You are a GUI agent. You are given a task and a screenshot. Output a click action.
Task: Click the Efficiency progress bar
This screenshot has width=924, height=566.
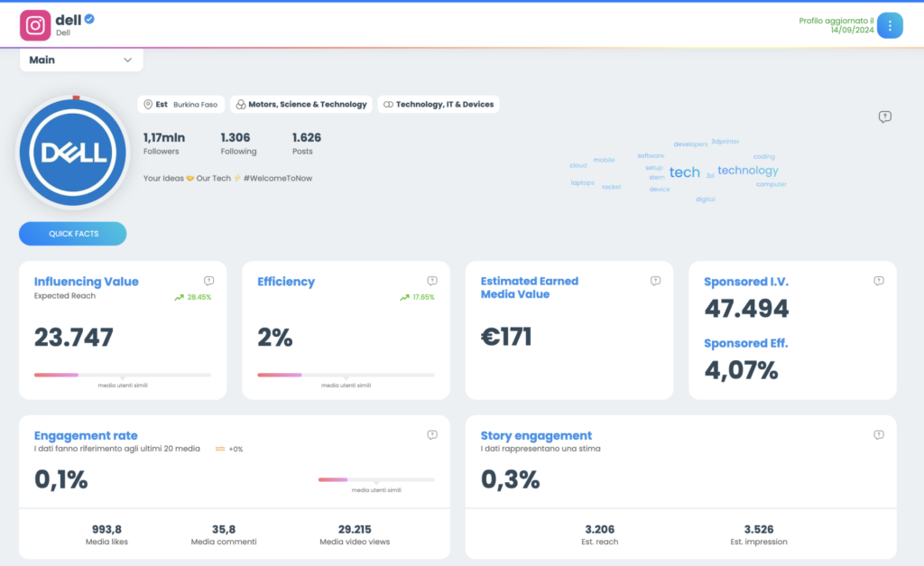coord(346,375)
